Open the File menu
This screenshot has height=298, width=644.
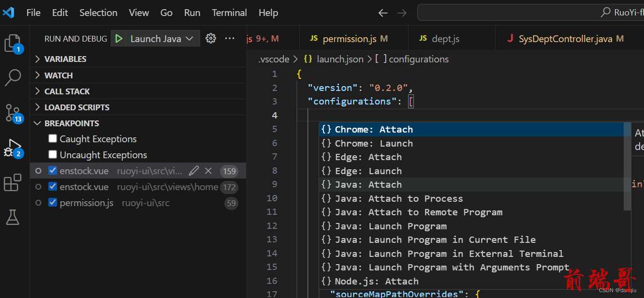pos(33,13)
